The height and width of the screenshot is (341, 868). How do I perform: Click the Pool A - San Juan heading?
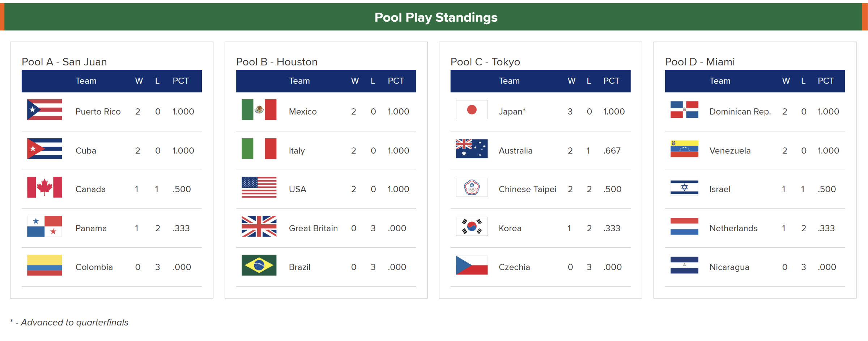pyautogui.click(x=64, y=62)
